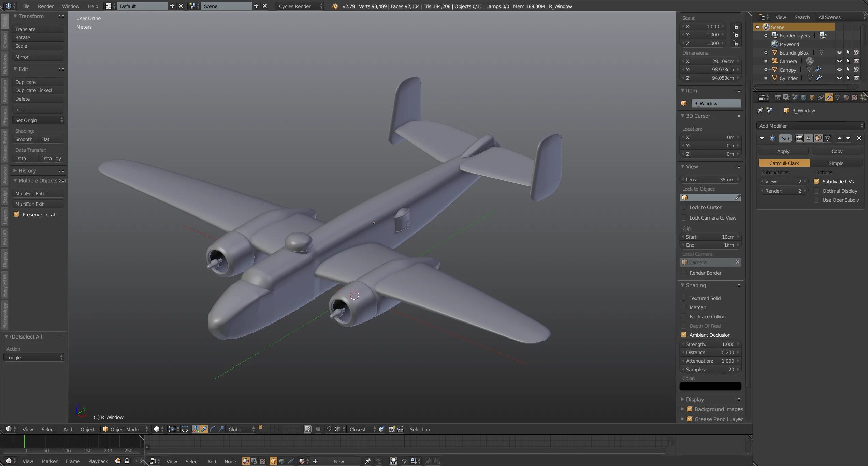Toggle the Sub modifier viewport eye icon
Screen dimensions: 868x466
(x=809, y=138)
